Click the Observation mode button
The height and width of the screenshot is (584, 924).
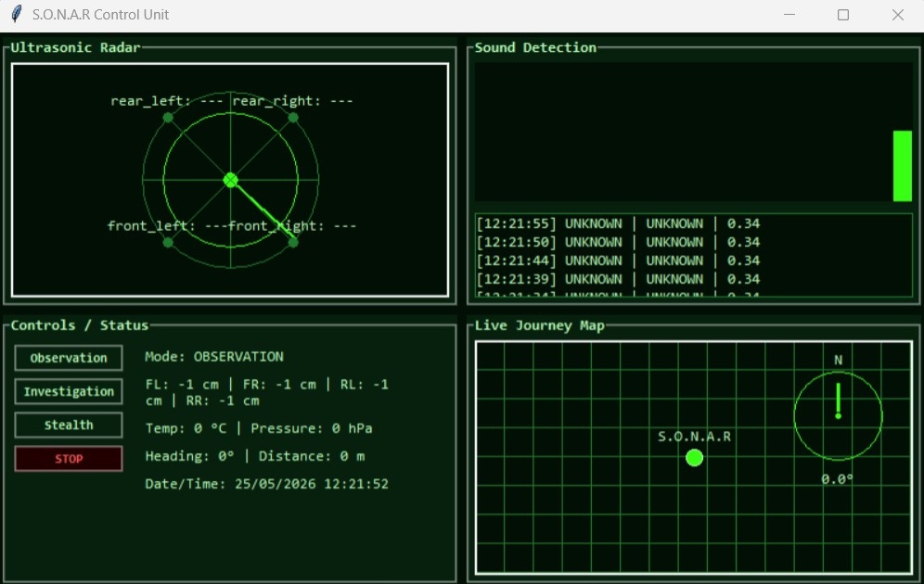[69, 357]
